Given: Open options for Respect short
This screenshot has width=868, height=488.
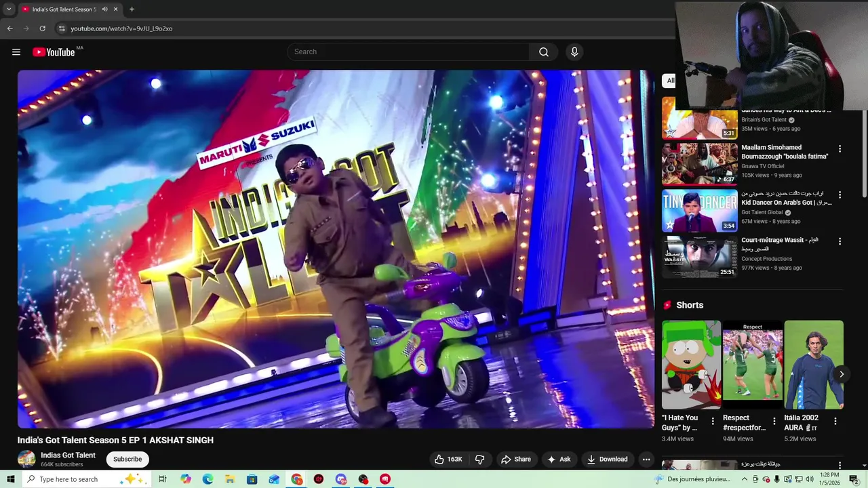Looking at the screenshot, I should click(774, 421).
